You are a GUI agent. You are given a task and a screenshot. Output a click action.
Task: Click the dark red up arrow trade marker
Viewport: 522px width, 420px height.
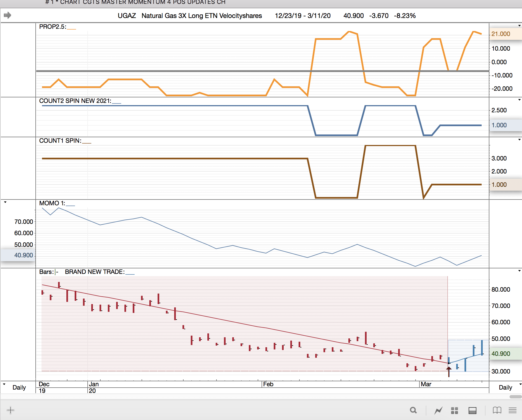pos(449,371)
